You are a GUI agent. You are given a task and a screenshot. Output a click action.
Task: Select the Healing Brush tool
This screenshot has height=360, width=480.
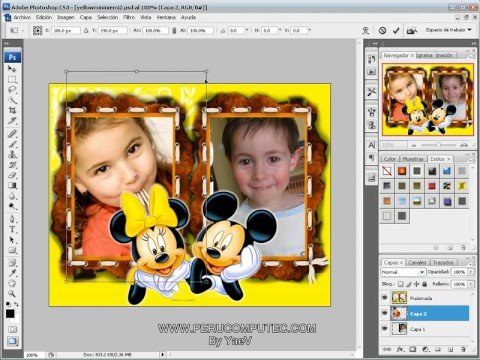[12, 134]
